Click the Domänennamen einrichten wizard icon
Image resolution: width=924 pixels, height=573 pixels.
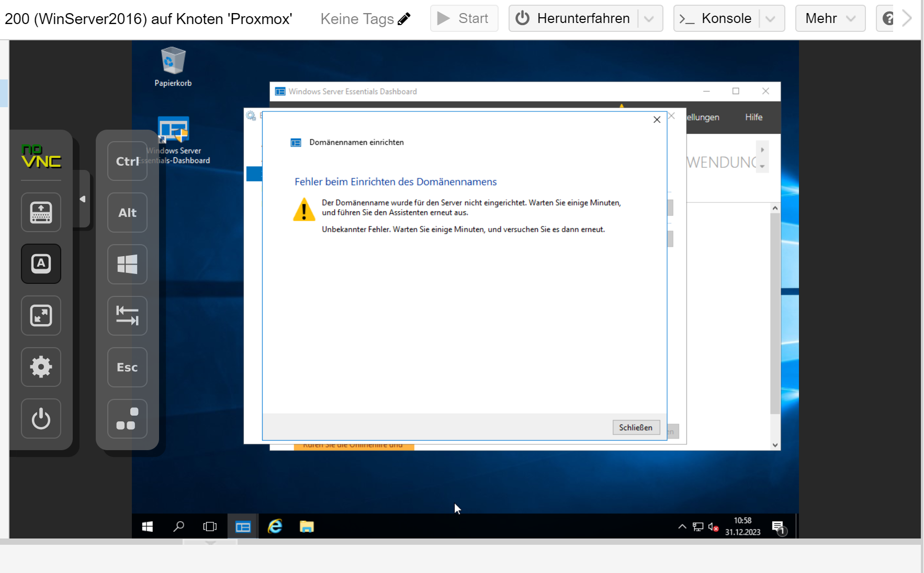click(296, 143)
